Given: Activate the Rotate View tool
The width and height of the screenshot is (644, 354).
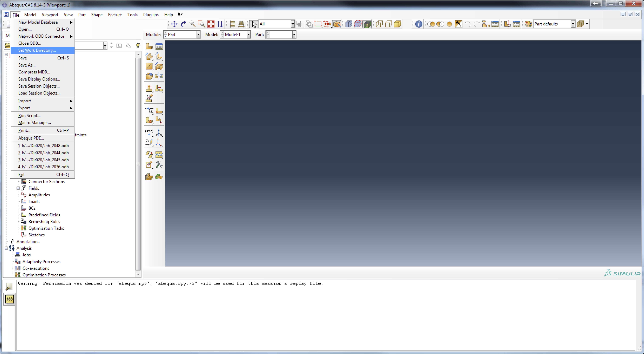Looking at the screenshot, I should point(184,24).
